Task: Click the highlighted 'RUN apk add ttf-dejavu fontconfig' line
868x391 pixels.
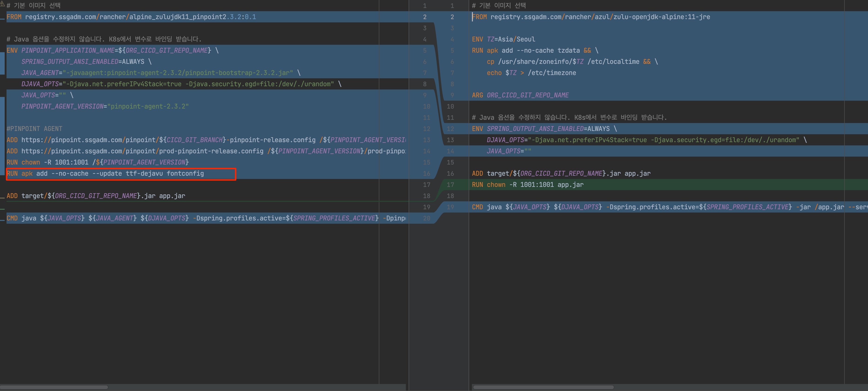Action: tap(105, 173)
